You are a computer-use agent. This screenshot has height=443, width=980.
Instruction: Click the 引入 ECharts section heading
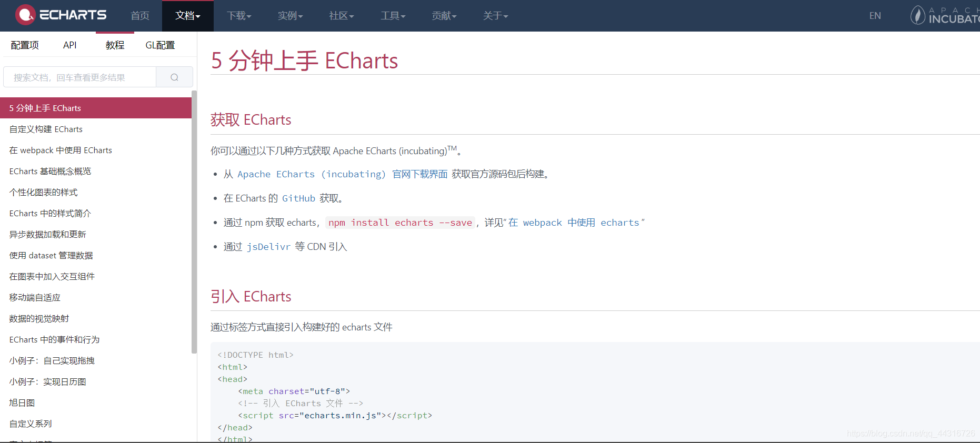[x=251, y=297]
